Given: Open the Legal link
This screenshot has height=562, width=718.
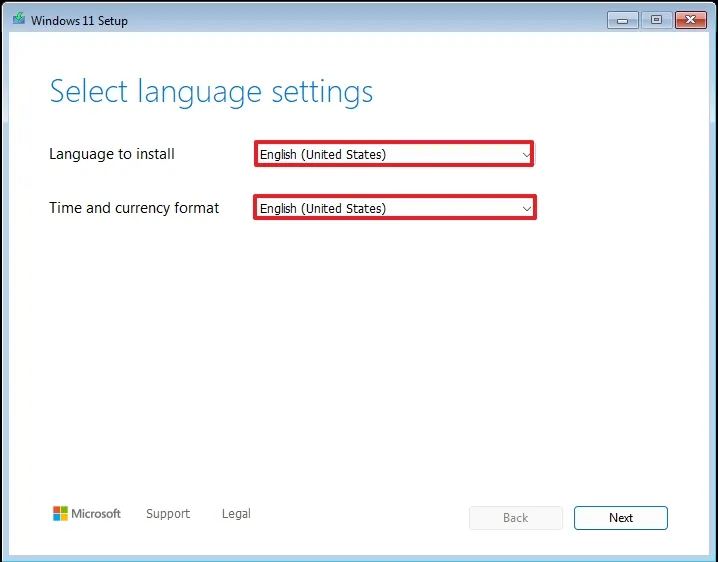Looking at the screenshot, I should coord(236,514).
